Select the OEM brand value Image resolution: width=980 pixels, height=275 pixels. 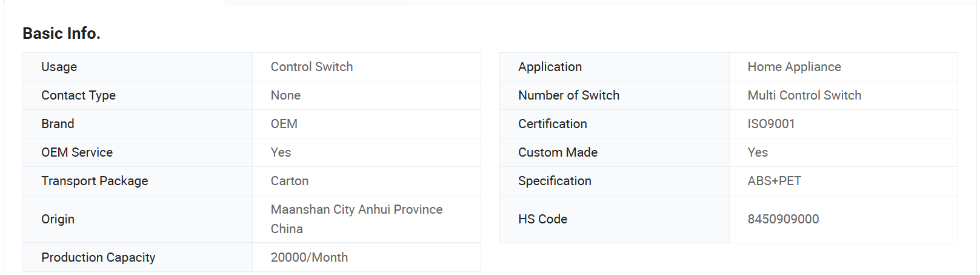[x=284, y=124]
